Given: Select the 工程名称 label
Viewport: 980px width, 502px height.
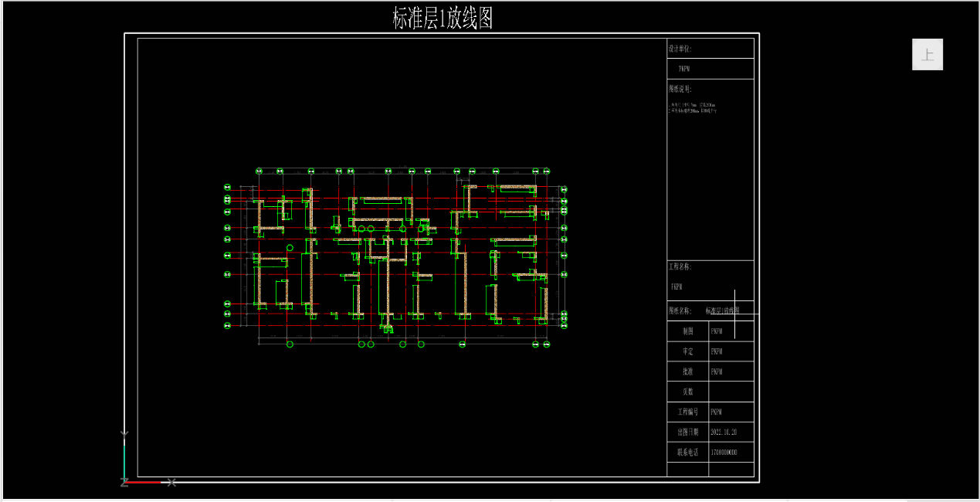Looking at the screenshot, I should click(680, 266).
